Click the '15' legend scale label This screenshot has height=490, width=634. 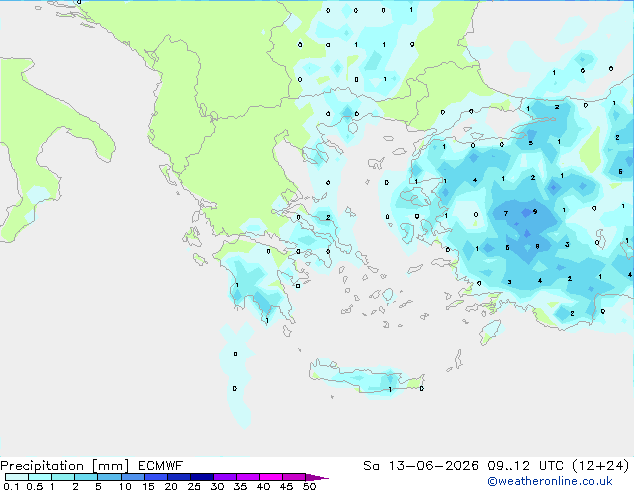tap(148, 486)
